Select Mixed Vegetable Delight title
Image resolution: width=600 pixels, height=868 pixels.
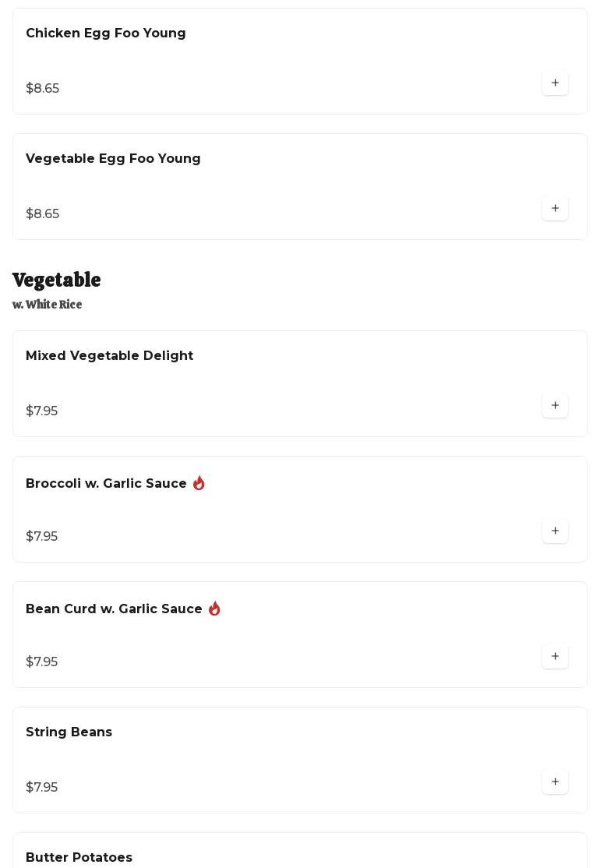click(109, 356)
